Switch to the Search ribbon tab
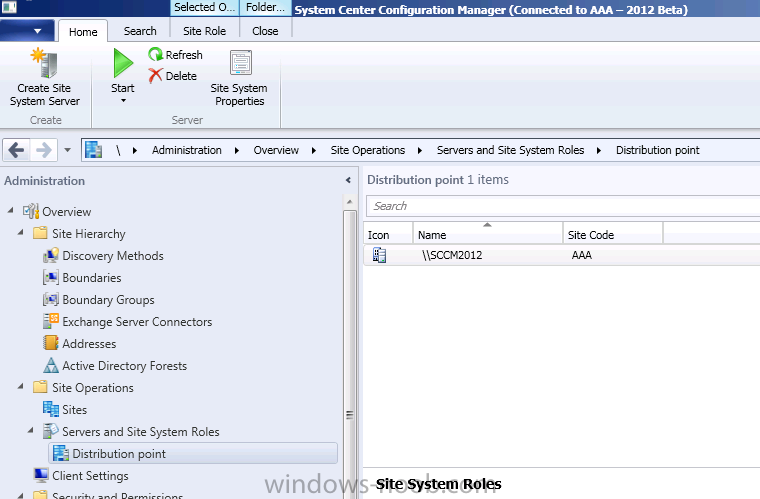Screen dimensions: 760x499 tap(140, 31)
